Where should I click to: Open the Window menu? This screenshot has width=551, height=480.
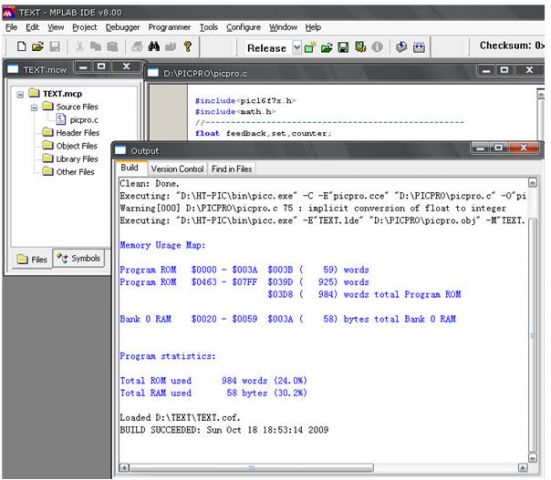(283, 27)
